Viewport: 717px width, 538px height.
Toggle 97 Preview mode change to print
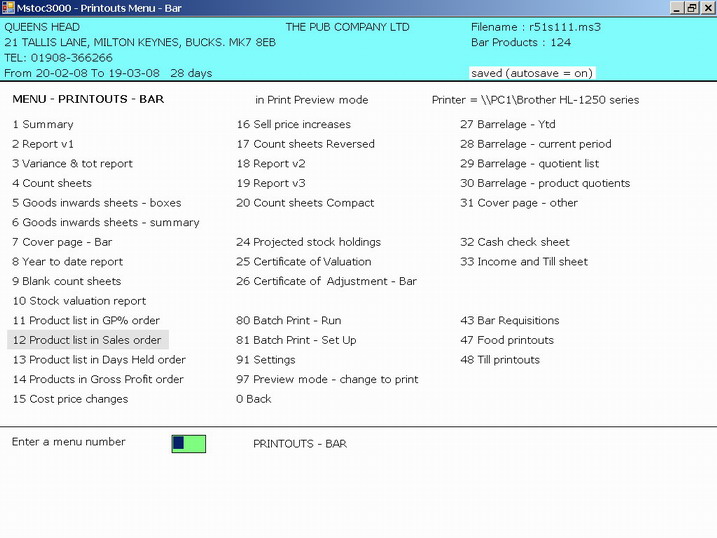(327, 379)
